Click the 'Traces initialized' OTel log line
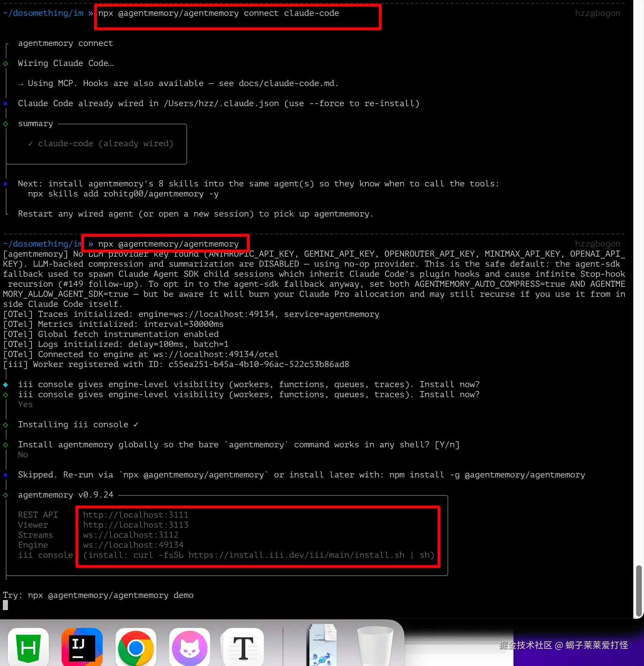Image resolution: width=644 pixels, height=666 pixels. click(x=191, y=314)
